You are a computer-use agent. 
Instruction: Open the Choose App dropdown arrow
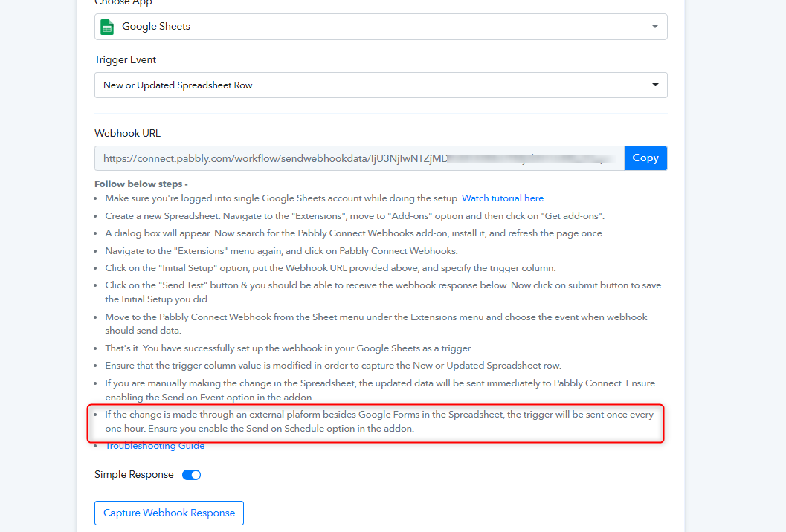[654, 27]
